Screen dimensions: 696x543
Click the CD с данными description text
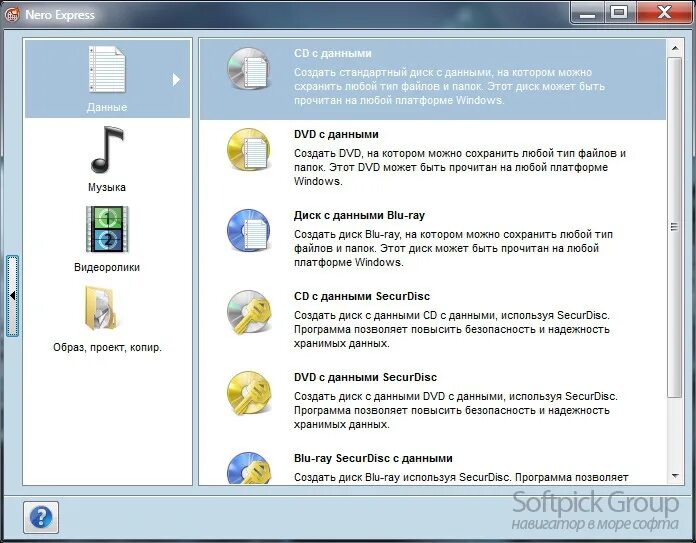(449, 86)
